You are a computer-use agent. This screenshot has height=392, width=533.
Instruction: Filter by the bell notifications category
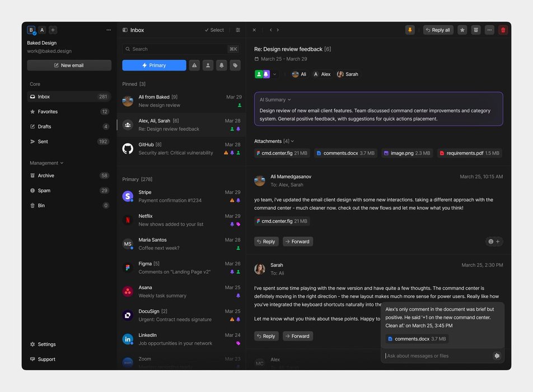tap(222, 66)
